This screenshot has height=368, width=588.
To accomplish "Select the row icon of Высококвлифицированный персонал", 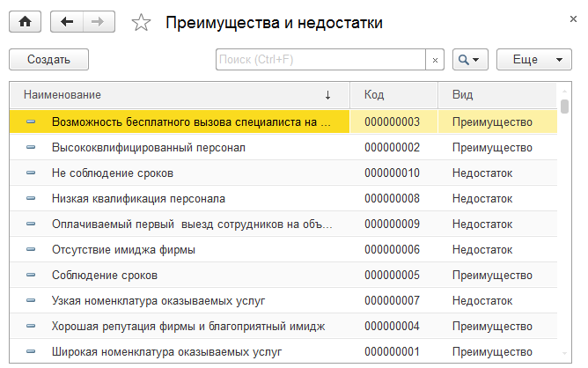I will [31, 147].
